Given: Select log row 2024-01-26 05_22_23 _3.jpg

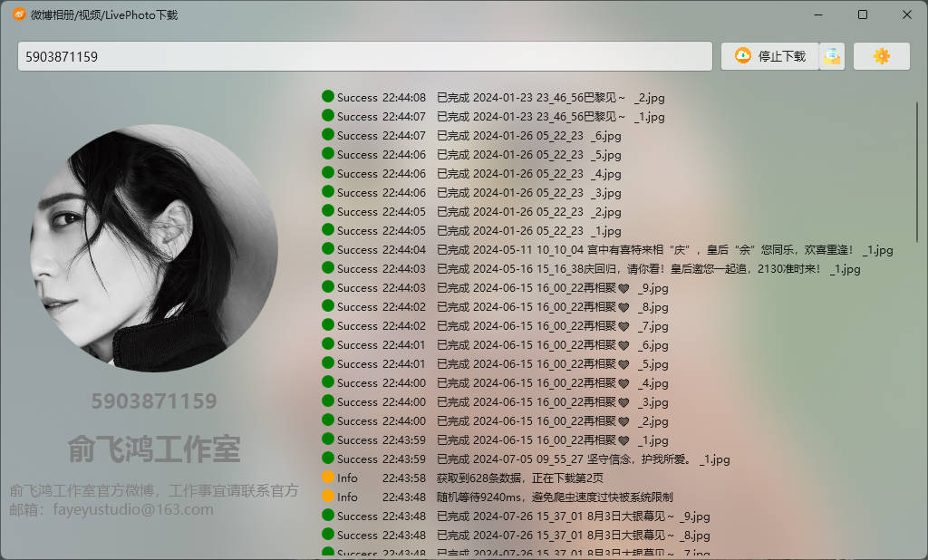Looking at the screenshot, I should (x=471, y=192).
